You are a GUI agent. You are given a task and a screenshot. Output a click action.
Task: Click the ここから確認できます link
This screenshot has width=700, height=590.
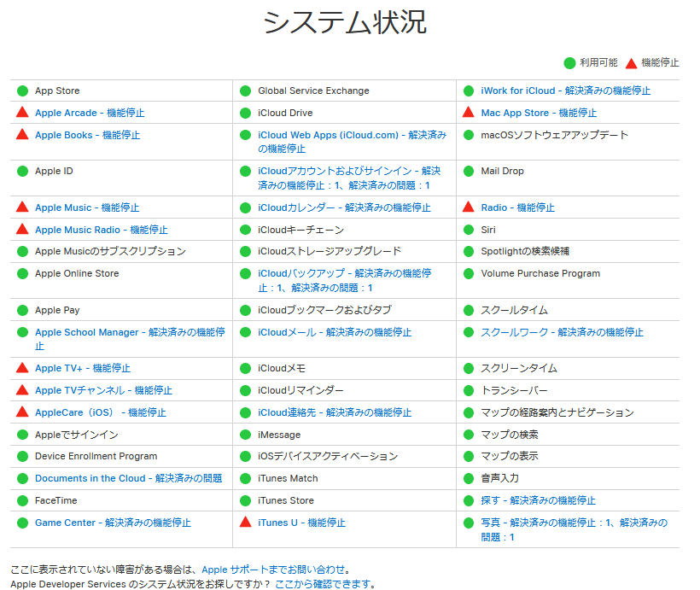click(x=323, y=584)
